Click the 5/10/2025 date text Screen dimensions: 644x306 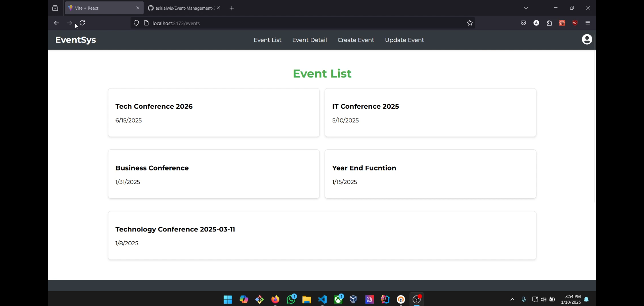tap(346, 120)
